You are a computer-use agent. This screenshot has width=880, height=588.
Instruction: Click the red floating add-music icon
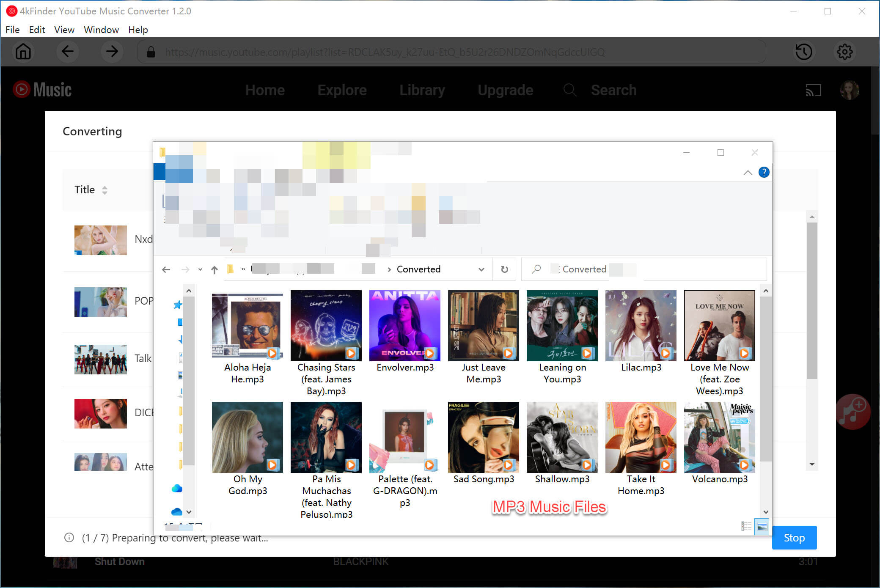tap(854, 412)
